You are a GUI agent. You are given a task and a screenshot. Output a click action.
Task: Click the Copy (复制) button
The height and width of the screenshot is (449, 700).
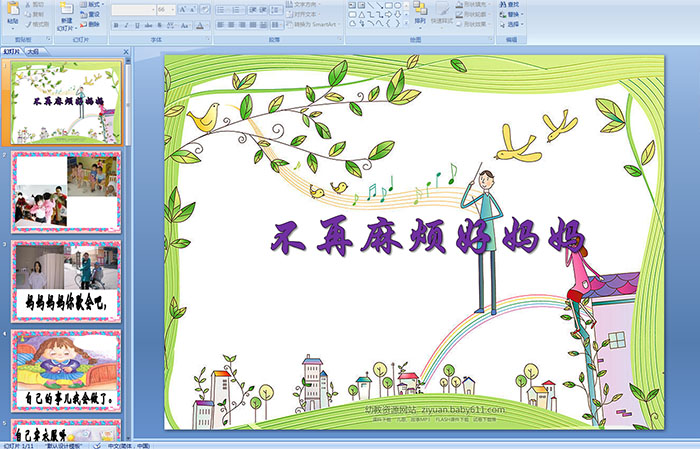[x=35, y=14]
